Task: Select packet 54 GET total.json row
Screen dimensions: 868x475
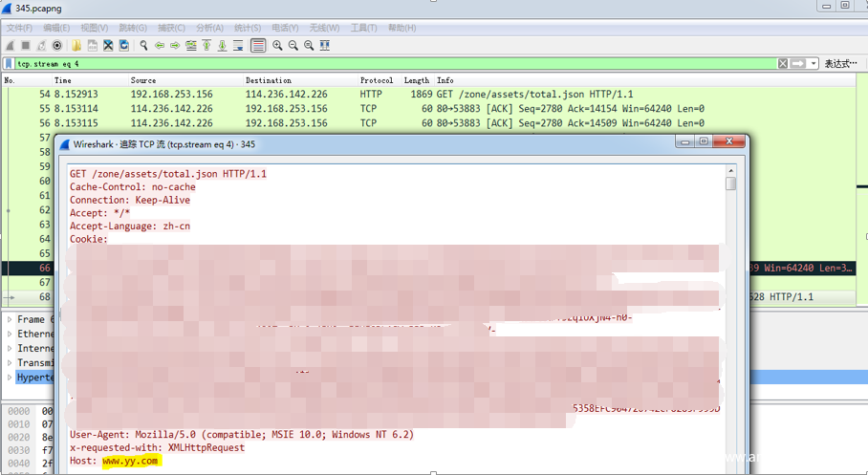Action: 429,94
